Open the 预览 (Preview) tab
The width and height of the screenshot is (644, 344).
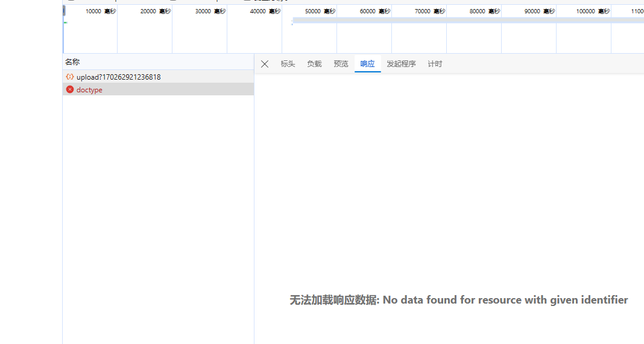point(341,64)
